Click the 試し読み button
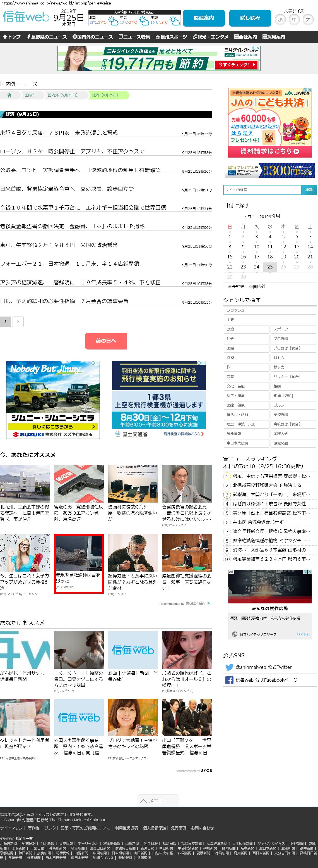This screenshot has width=318, height=868. tap(250, 18)
